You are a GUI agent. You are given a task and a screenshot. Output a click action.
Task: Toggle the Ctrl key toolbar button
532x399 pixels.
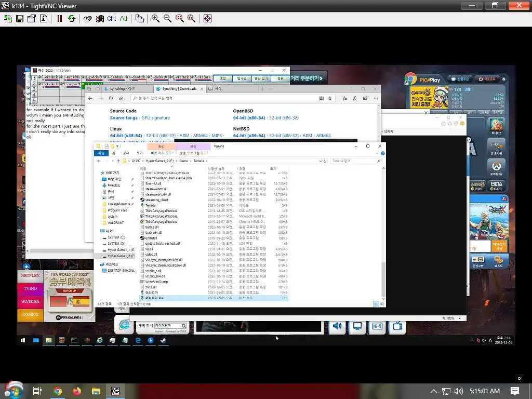111,19
